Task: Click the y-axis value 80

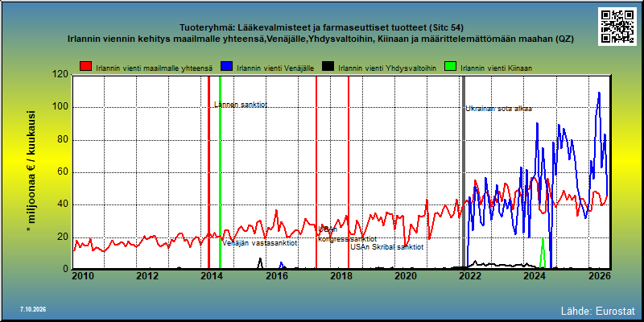Action: pos(64,140)
